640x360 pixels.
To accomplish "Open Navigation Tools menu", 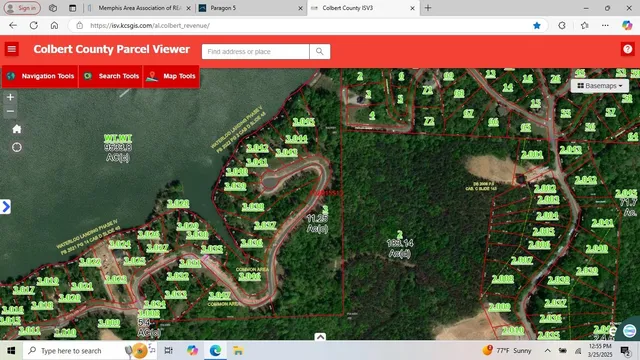I will point(40,76).
